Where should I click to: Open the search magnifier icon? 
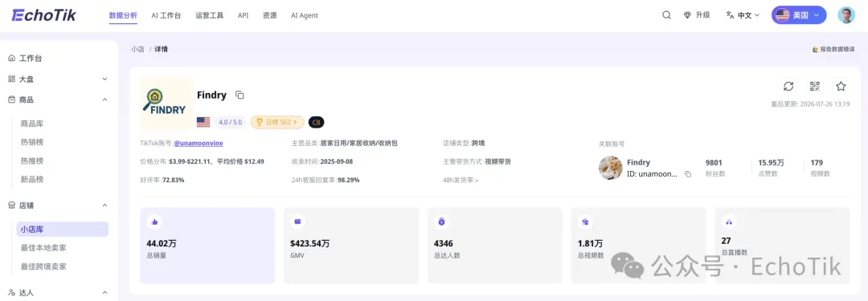666,15
